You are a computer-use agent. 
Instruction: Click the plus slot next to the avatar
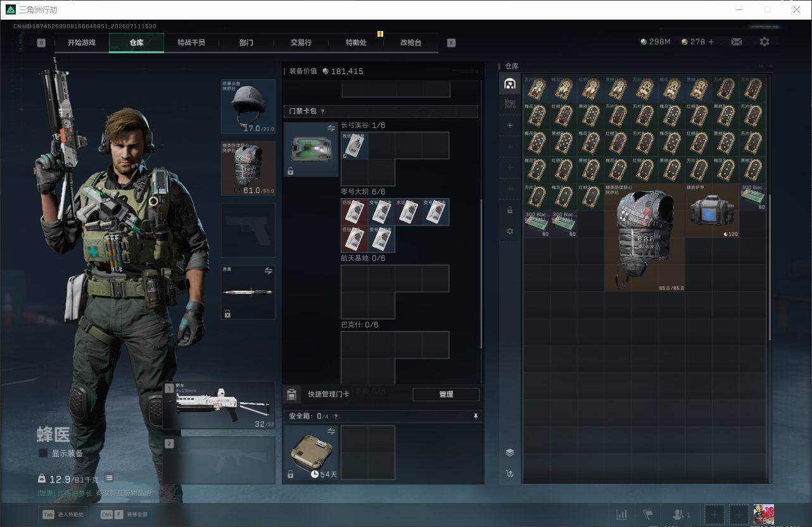[739, 514]
